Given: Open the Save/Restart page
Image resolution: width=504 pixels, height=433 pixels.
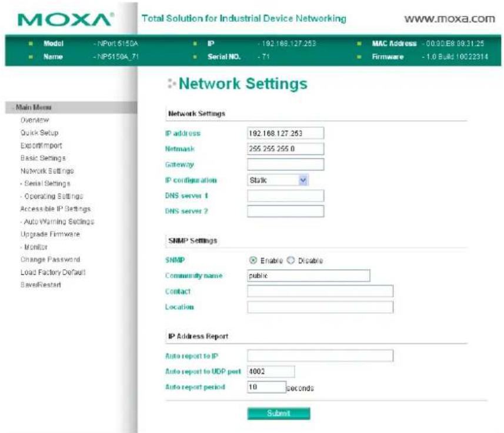Looking at the screenshot, I should [x=41, y=285].
